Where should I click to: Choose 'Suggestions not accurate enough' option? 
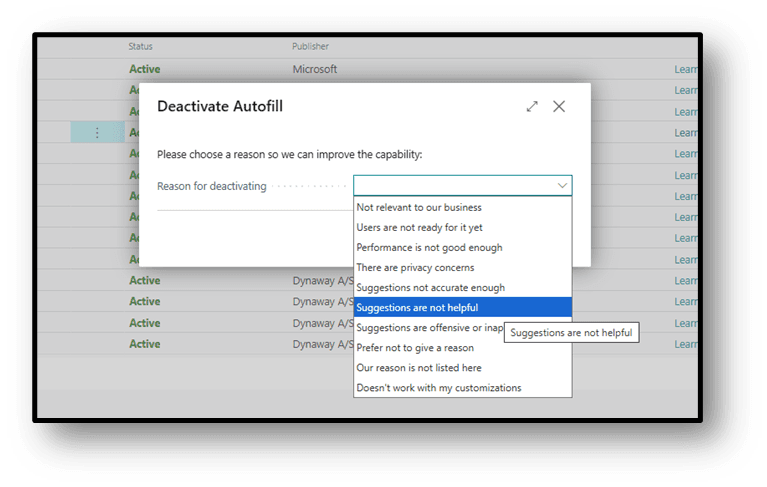point(431,287)
